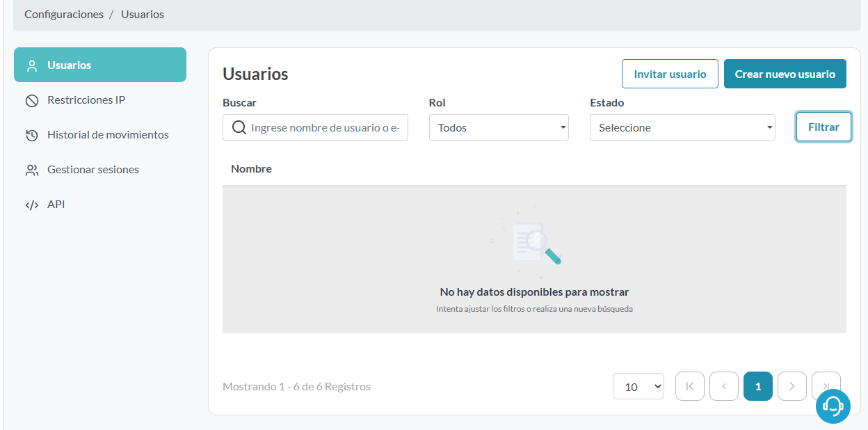Click the Restricciones IP blocked icon
Screen dimensions: 868x430
31,100
